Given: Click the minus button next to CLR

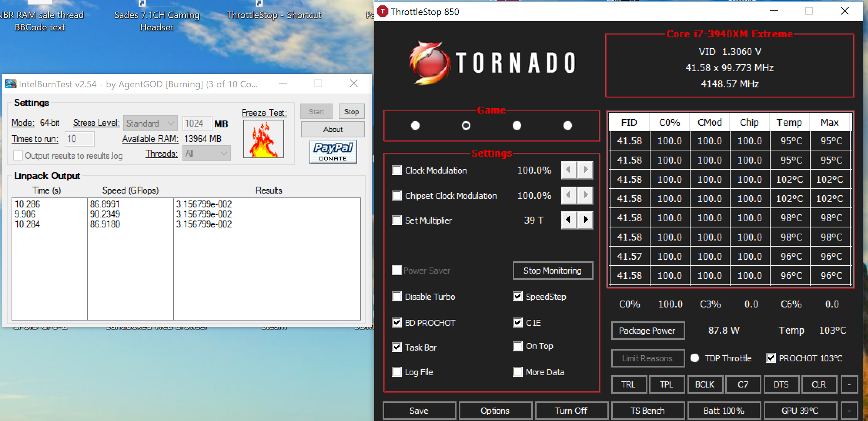Looking at the screenshot, I should (849, 384).
